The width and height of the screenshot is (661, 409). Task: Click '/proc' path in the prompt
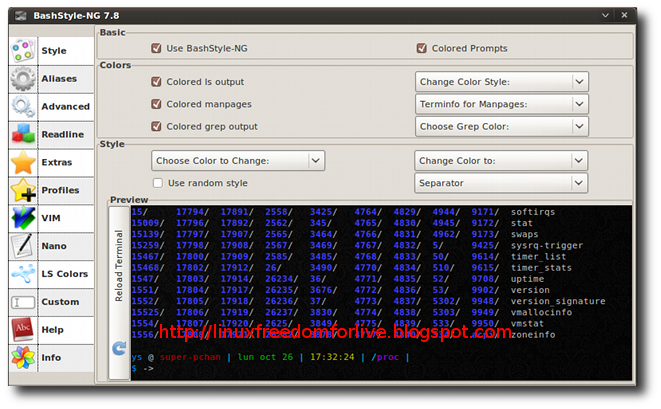[x=385, y=357]
